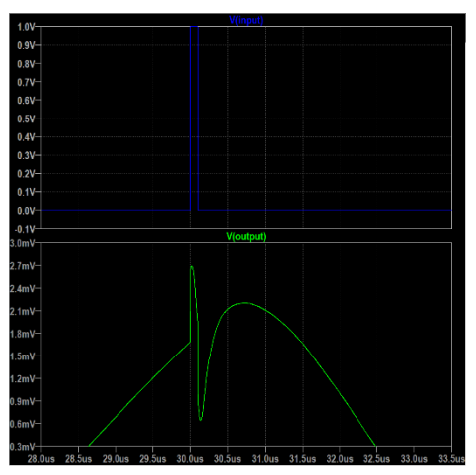Click the 0.3mV vertical axis label
This screenshot has height=475, width=476.
pyautogui.click(x=22, y=447)
